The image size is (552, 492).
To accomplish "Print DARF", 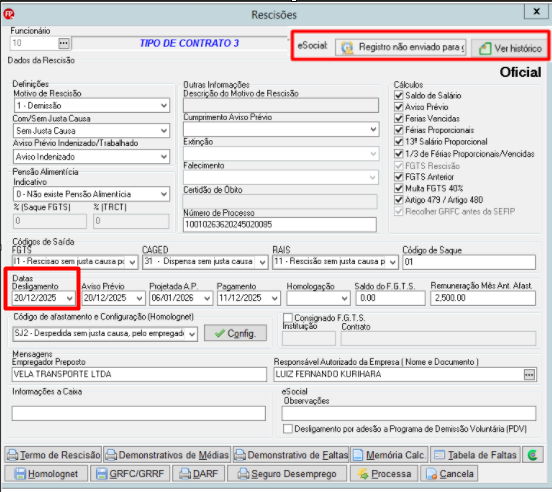I will [x=199, y=474].
